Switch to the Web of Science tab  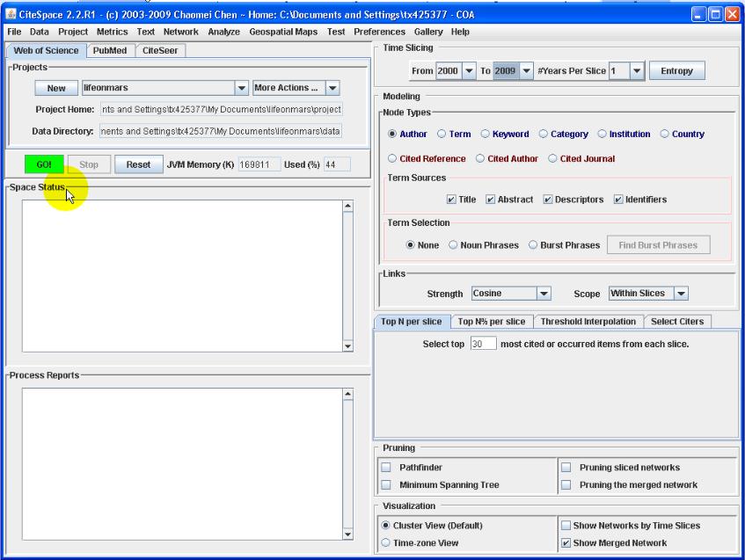(x=46, y=50)
